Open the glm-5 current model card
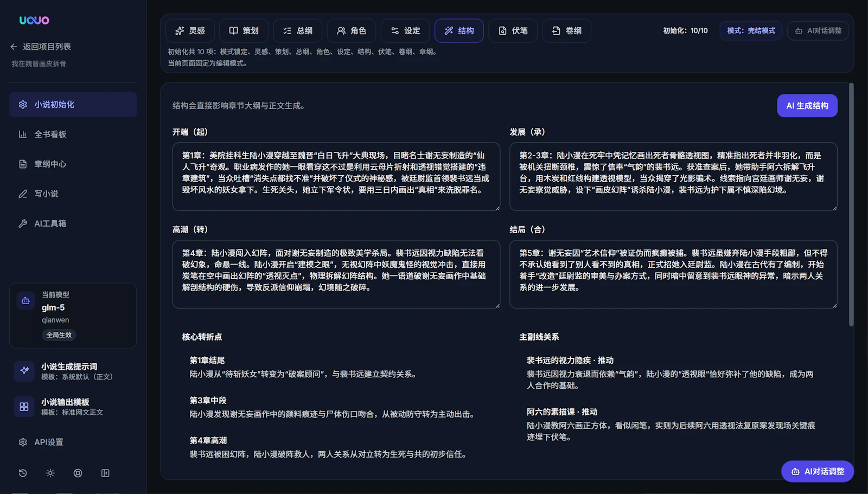 tap(73, 316)
